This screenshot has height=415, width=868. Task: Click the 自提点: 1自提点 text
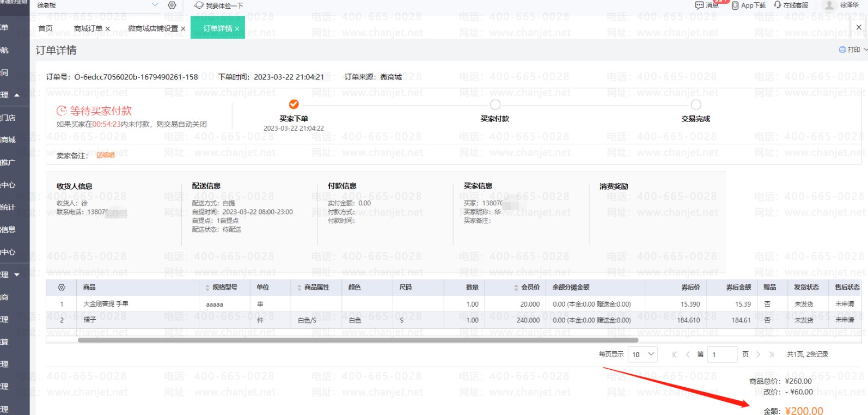point(215,221)
